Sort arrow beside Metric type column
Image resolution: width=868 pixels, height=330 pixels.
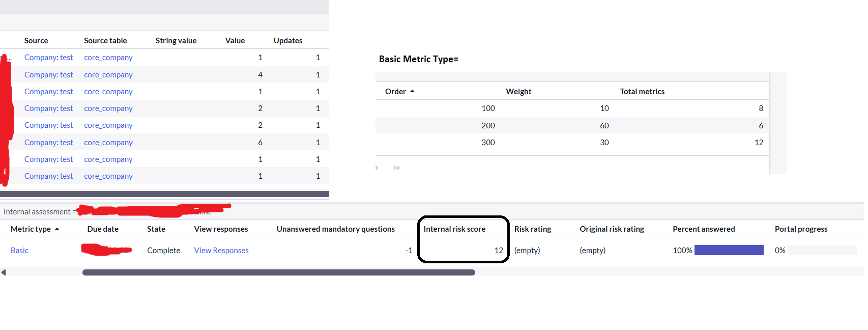[57, 229]
